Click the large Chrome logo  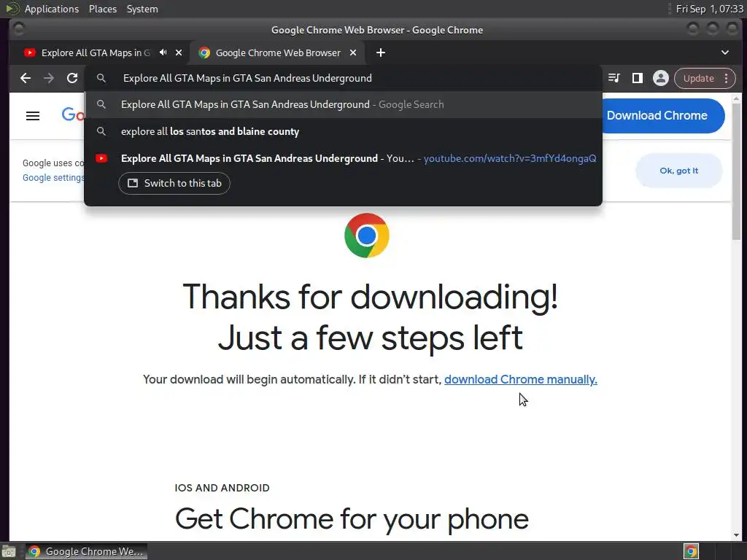click(367, 236)
